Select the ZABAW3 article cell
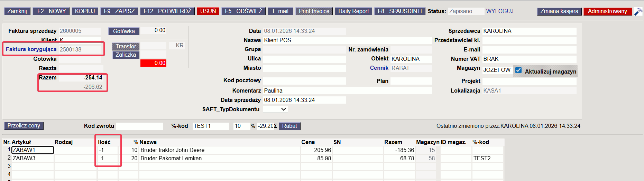644x181 pixels. (33, 159)
